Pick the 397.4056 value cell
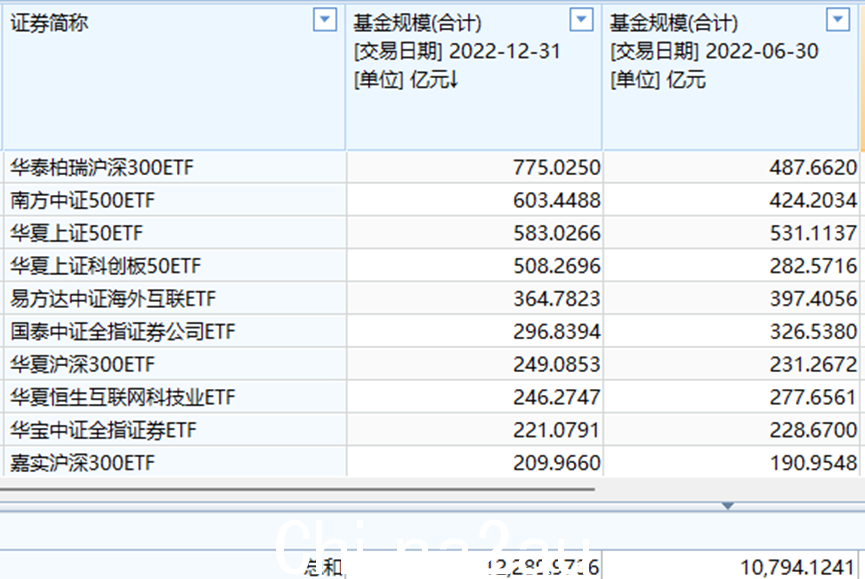 click(731, 298)
